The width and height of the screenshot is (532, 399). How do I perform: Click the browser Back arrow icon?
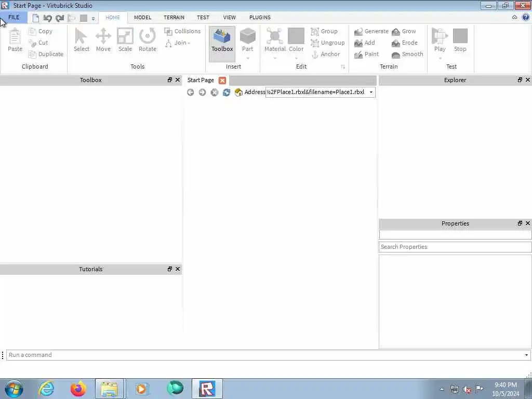click(190, 92)
